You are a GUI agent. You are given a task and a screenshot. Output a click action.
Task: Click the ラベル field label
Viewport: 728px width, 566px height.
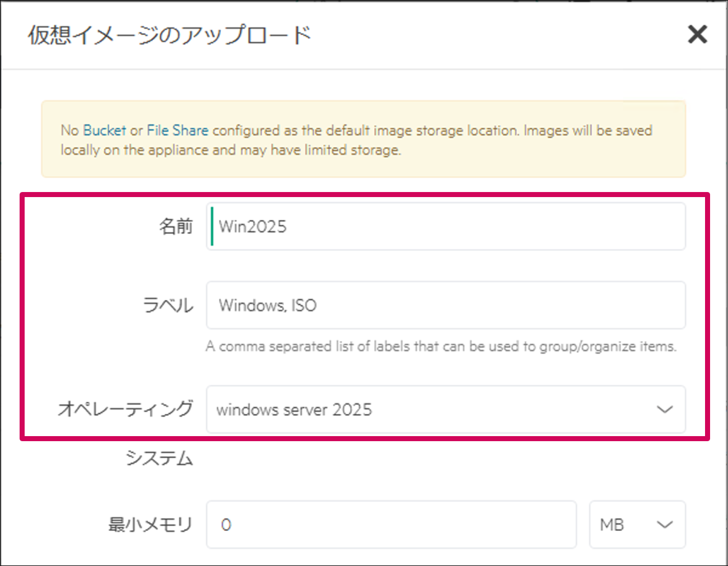click(168, 305)
